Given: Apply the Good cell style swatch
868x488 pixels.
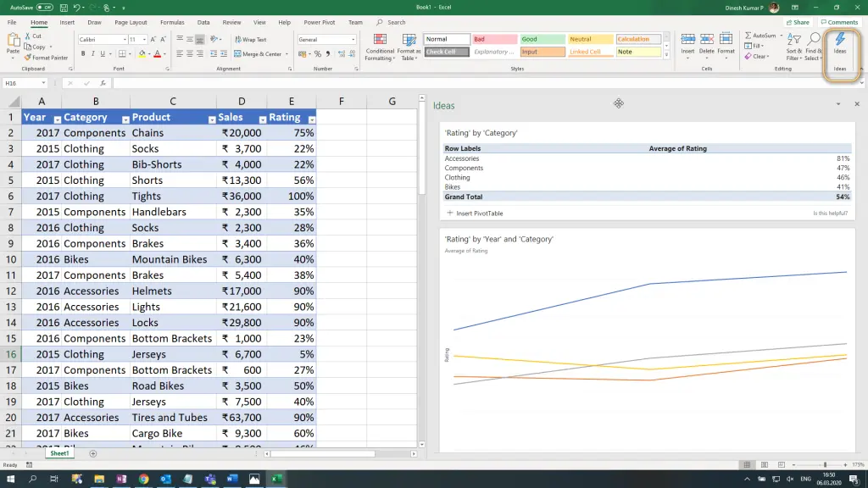Looking at the screenshot, I should (x=542, y=39).
